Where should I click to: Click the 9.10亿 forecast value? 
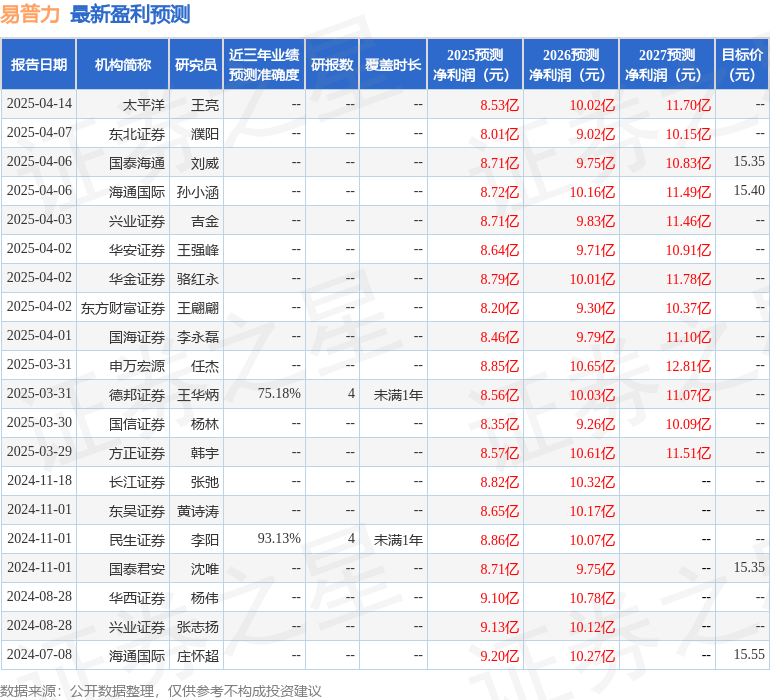pos(499,598)
